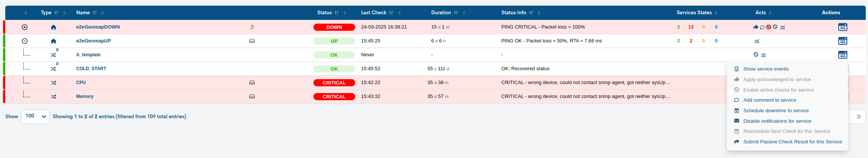Open the actions menu icon for e2eGeomapDOWN

tap(843, 27)
